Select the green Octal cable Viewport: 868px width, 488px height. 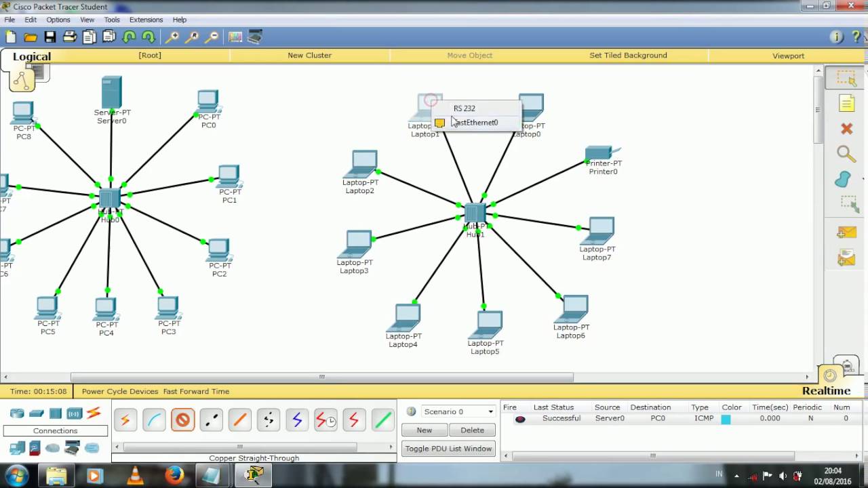pos(382,420)
